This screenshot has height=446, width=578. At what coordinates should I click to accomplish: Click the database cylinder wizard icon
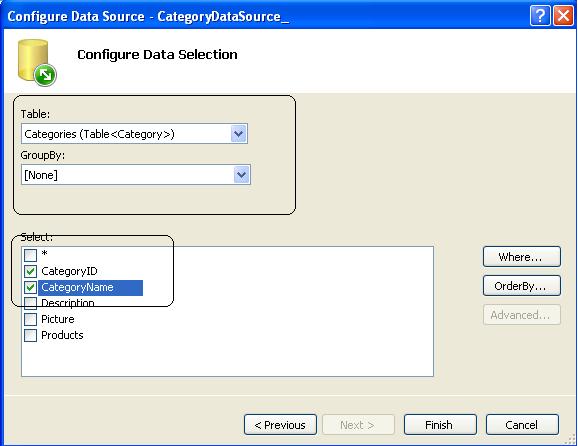tap(37, 63)
